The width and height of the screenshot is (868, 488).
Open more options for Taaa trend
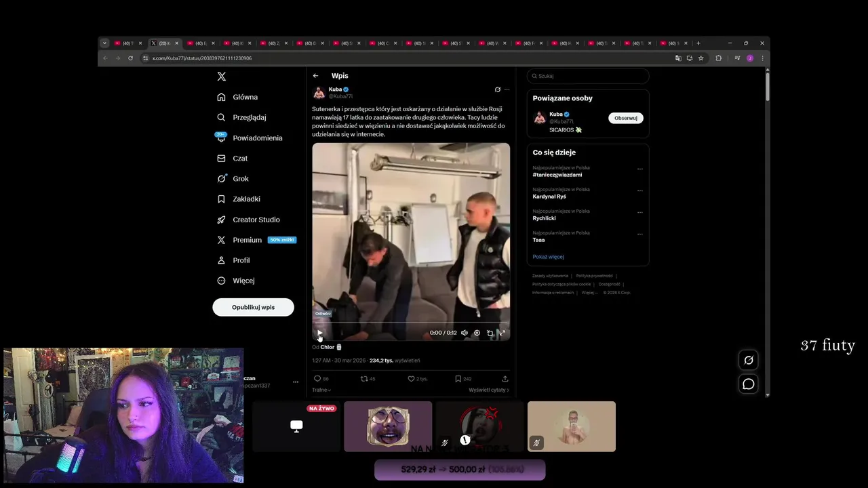pyautogui.click(x=639, y=235)
